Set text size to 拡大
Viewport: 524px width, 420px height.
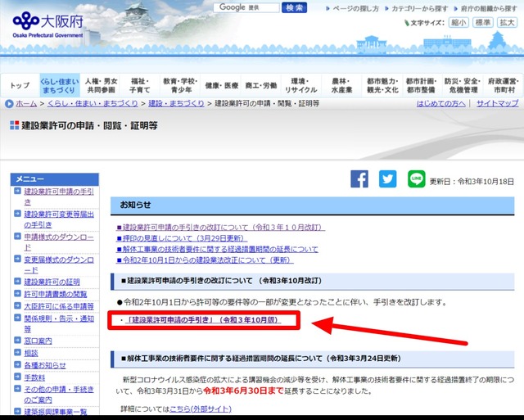point(505,23)
